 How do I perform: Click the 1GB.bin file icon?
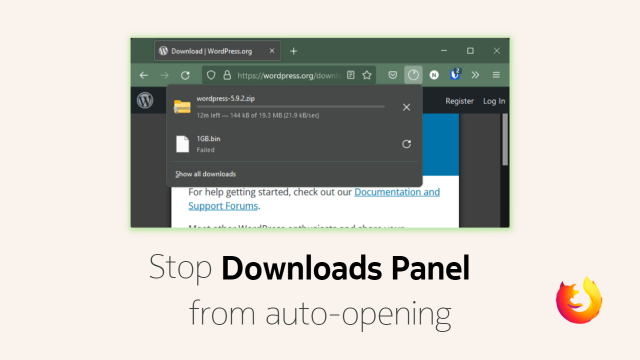click(x=182, y=144)
